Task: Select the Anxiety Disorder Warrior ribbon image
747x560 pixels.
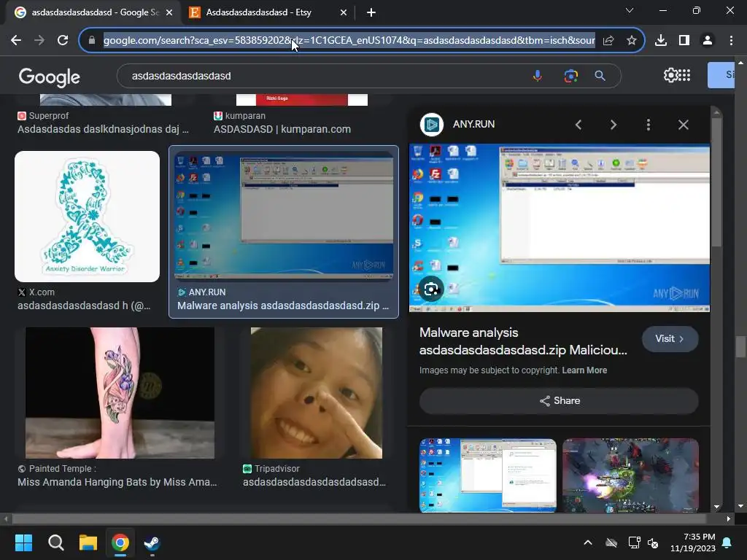Action: click(88, 217)
